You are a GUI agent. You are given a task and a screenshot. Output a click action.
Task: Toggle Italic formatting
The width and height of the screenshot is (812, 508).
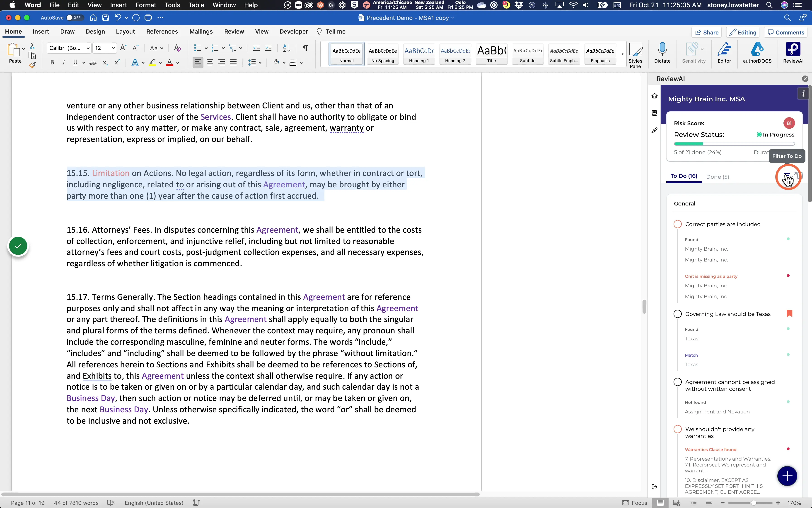tap(63, 63)
